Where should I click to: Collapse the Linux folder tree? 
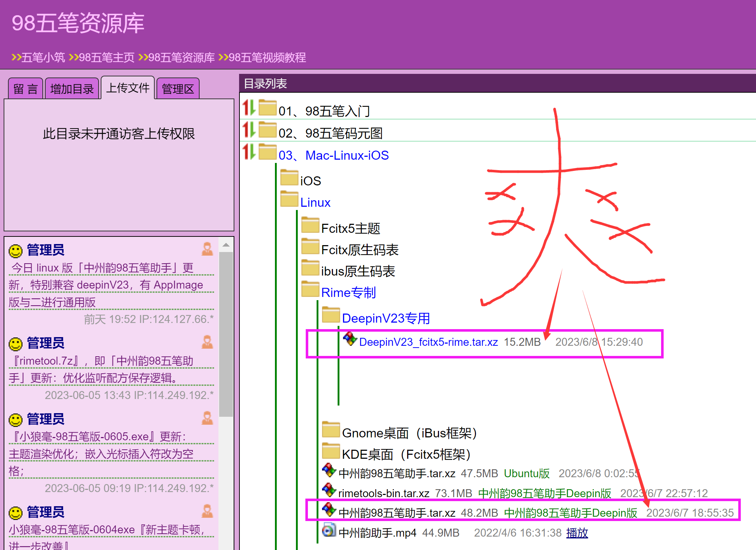315,202
